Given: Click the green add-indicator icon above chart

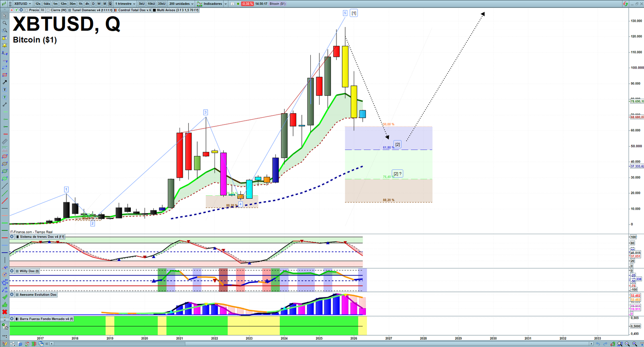Looking at the screenshot, I should (17, 10).
